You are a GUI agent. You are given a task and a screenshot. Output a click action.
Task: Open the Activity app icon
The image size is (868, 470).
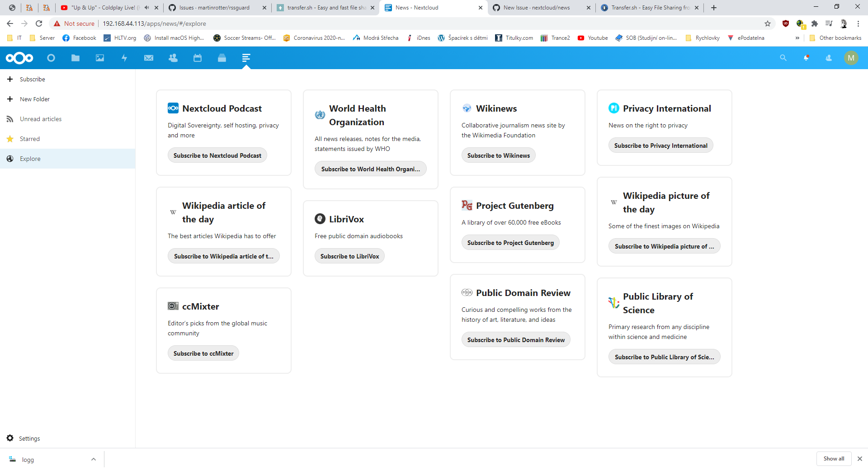(124, 58)
